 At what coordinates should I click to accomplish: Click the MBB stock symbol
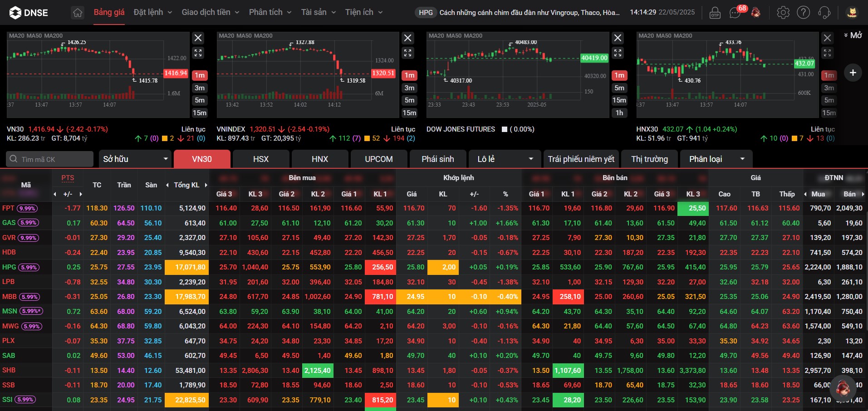(x=9, y=297)
